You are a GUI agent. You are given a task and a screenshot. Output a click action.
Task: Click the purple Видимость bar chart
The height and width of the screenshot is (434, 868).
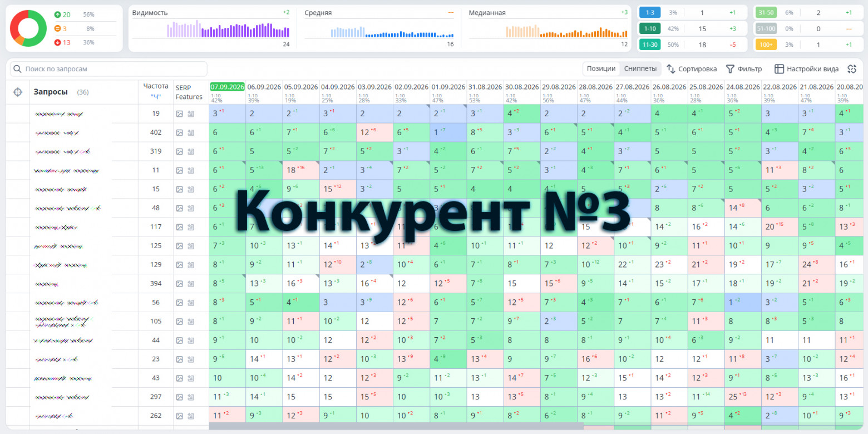[228, 30]
